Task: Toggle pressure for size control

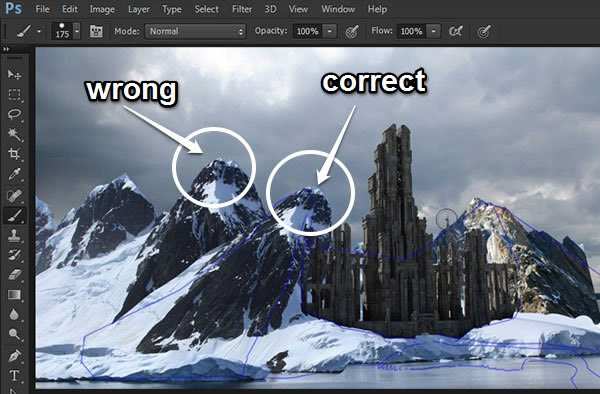Action: coord(484,31)
